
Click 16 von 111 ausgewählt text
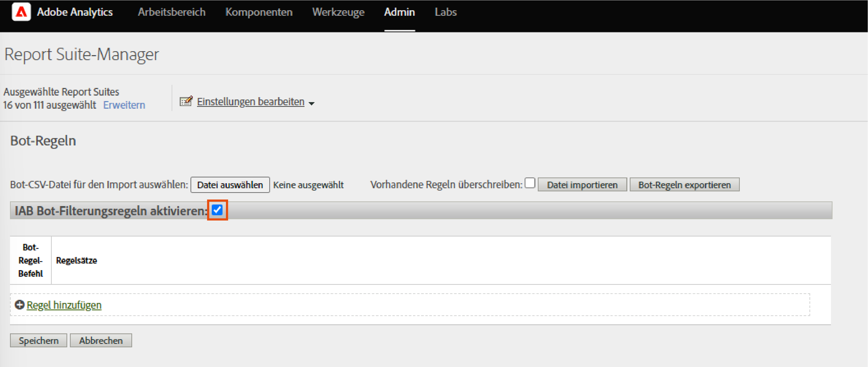pos(50,105)
